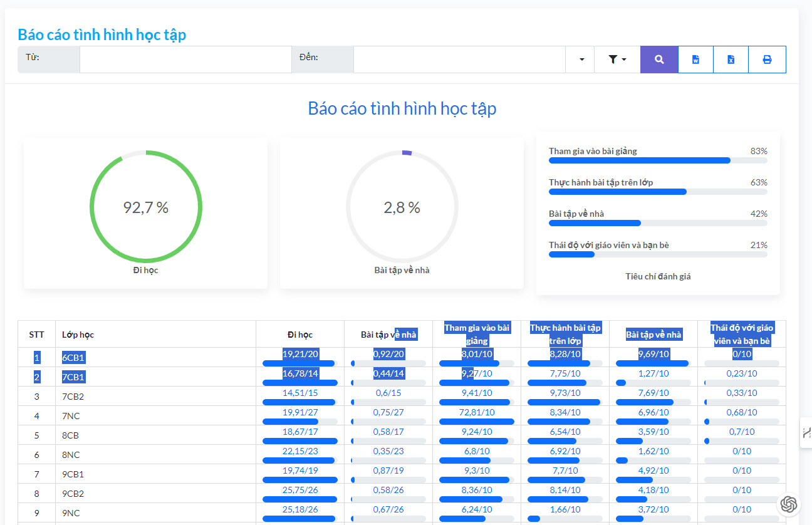Click participation value 9,41/10
The image size is (812, 525).
point(477,393)
